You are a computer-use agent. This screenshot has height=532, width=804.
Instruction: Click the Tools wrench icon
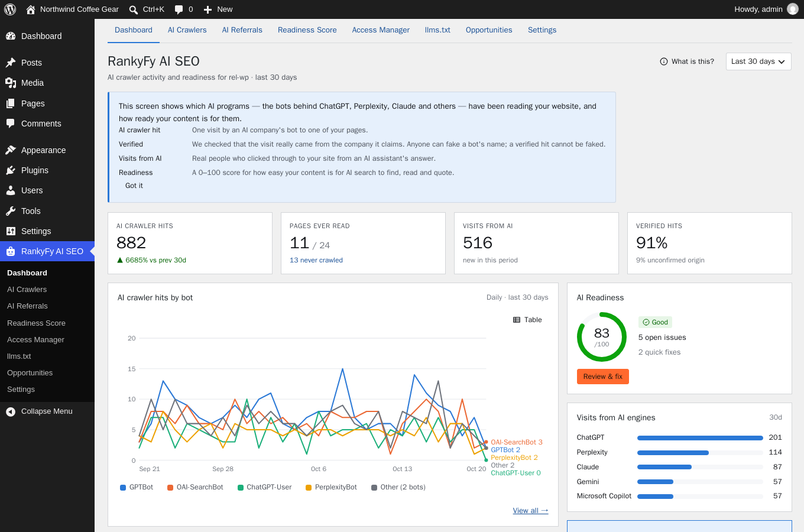coord(11,211)
